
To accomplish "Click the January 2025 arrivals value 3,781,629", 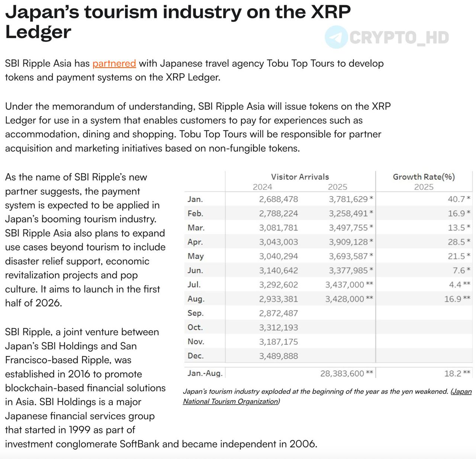I will coord(348,199).
